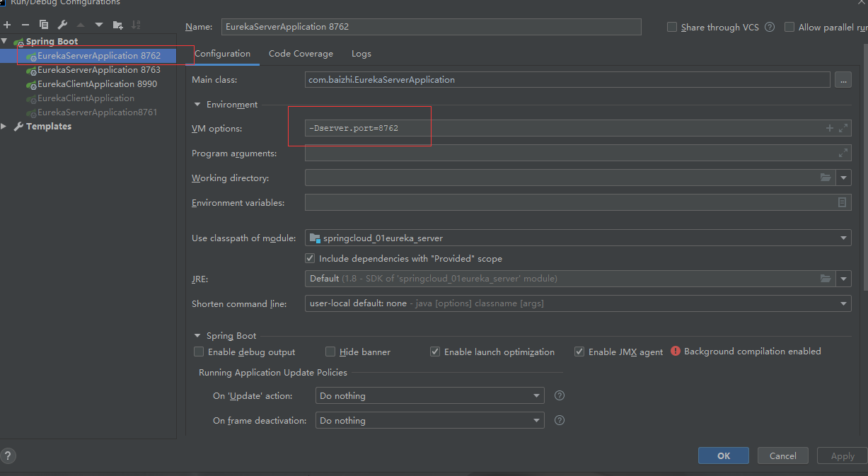Viewport: 868px width, 476px height.
Task: Open the dialog help question mark button
Action: coord(8,455)
